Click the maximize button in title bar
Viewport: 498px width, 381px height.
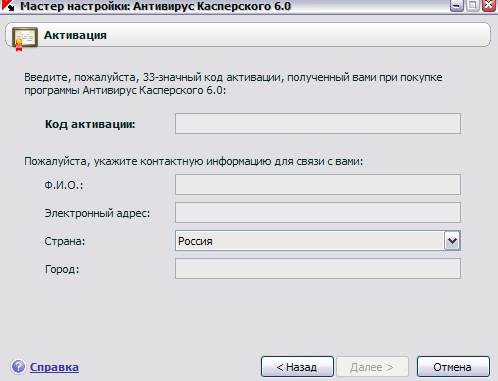tap(473, 6)
